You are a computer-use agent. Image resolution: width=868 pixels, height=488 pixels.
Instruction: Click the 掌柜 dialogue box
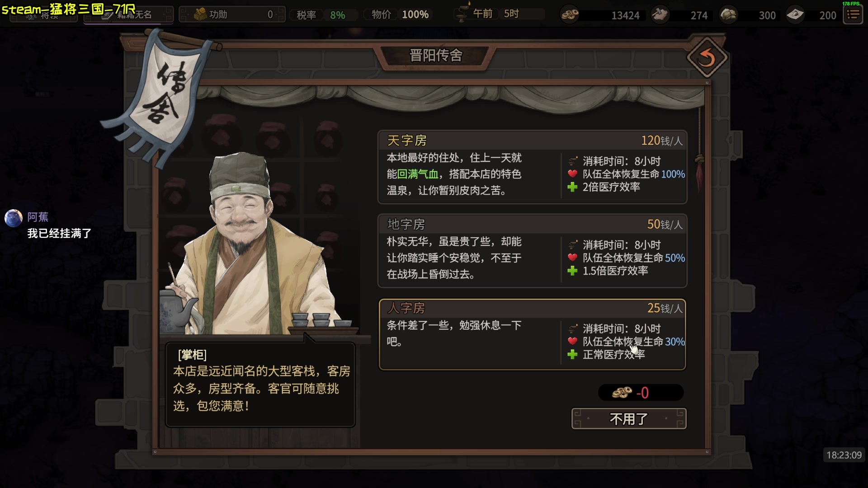point(260,384)
